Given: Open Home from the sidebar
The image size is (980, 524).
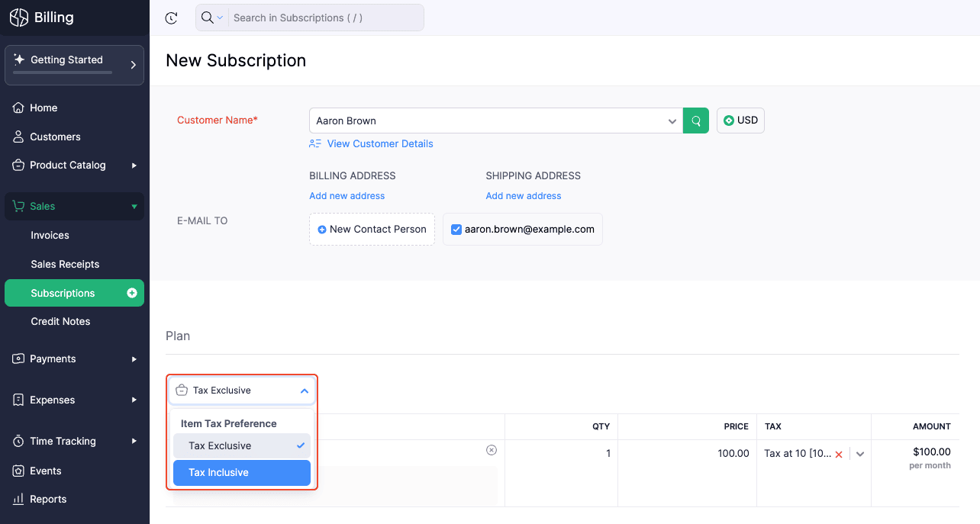Looking at the screenshot, I should (x=44, y=108).
